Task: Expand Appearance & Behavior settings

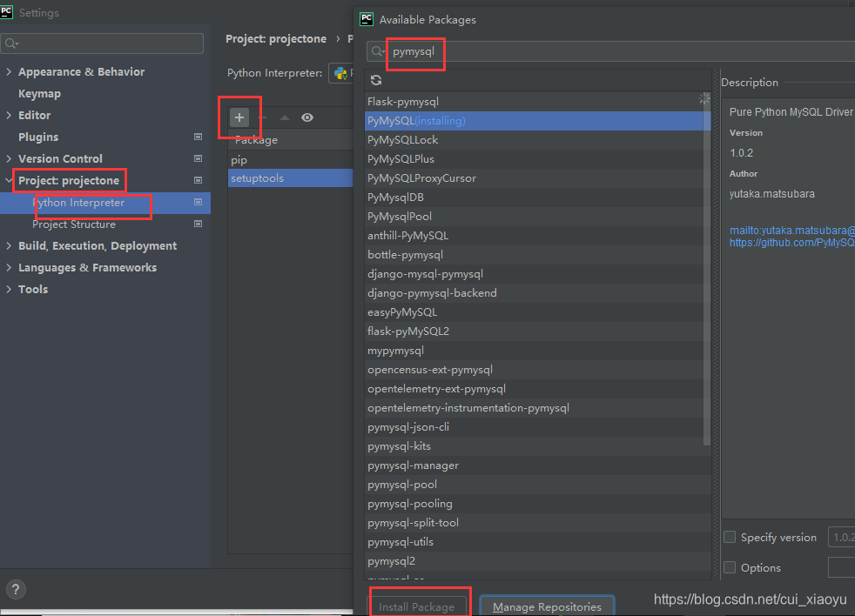Action: coord(9,71)
